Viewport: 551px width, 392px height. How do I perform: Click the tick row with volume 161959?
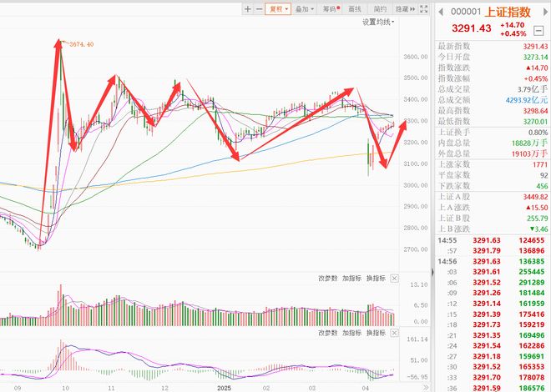point(493,304)
